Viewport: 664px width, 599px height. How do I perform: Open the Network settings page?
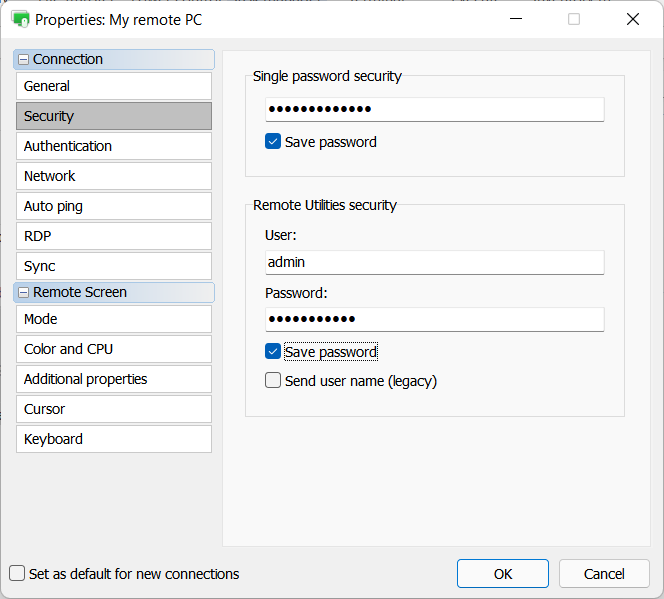[113, 176]
